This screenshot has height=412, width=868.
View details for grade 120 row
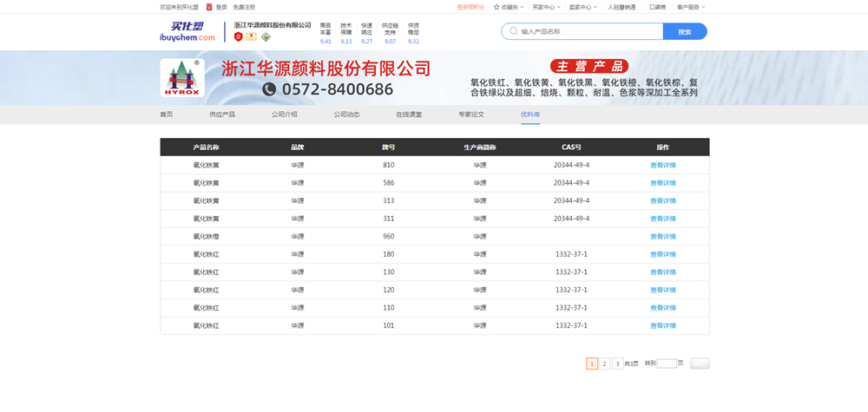click(x=663, y=290)
